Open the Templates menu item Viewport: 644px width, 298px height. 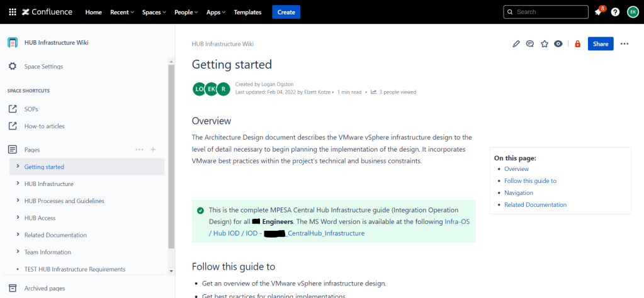click(247, 12)
